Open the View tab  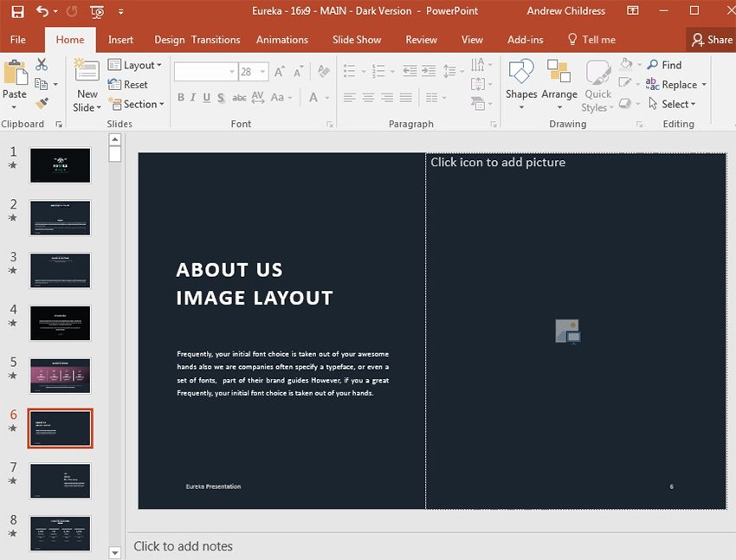tap(472, 40)
